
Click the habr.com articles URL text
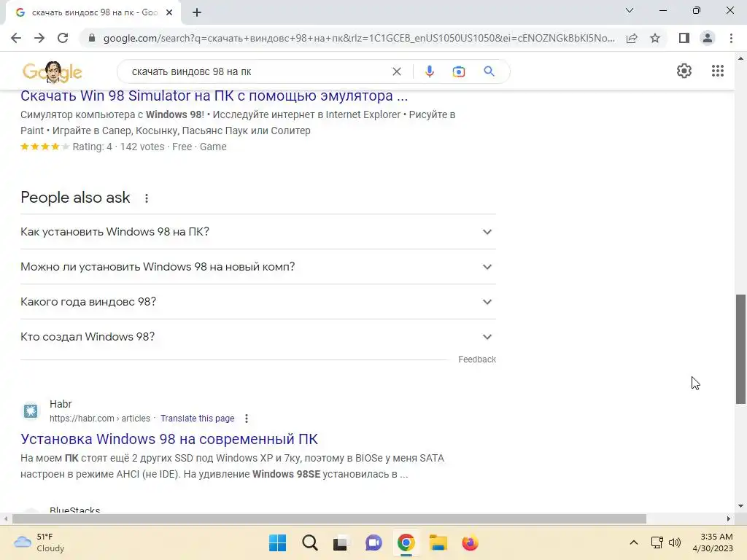pyautogui.click(x=99, y=419)
